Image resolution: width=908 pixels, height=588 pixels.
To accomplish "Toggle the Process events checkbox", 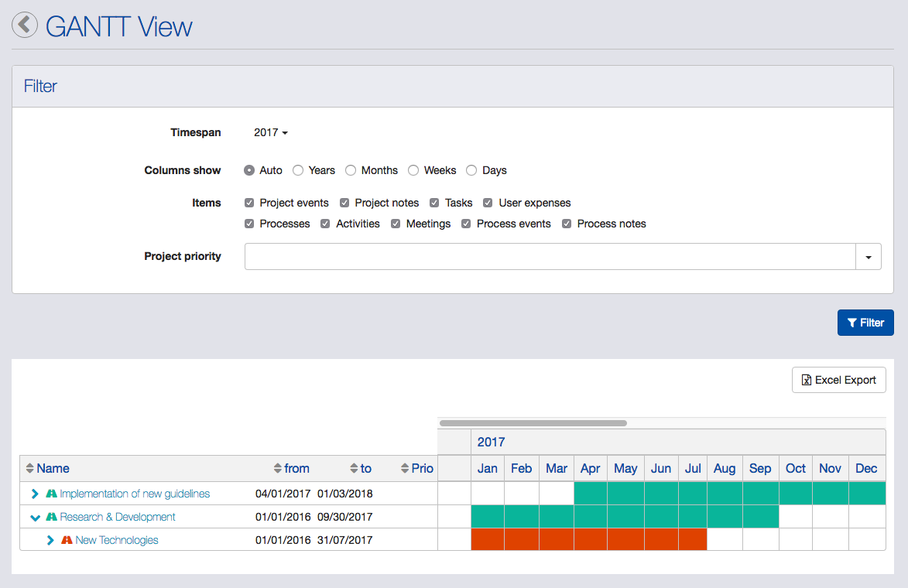I will click(x=465, y=224).
